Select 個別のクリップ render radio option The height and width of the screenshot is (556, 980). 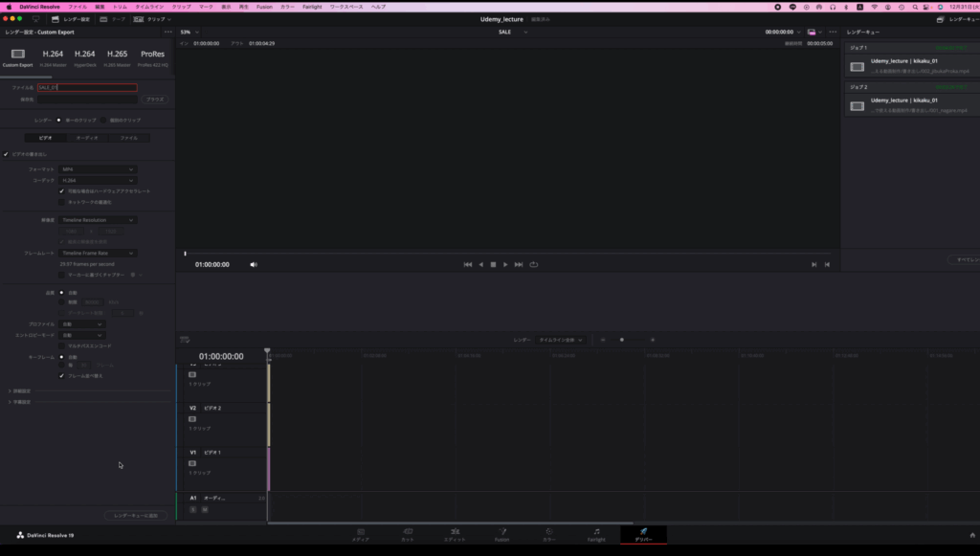click(x=103, y=121)
